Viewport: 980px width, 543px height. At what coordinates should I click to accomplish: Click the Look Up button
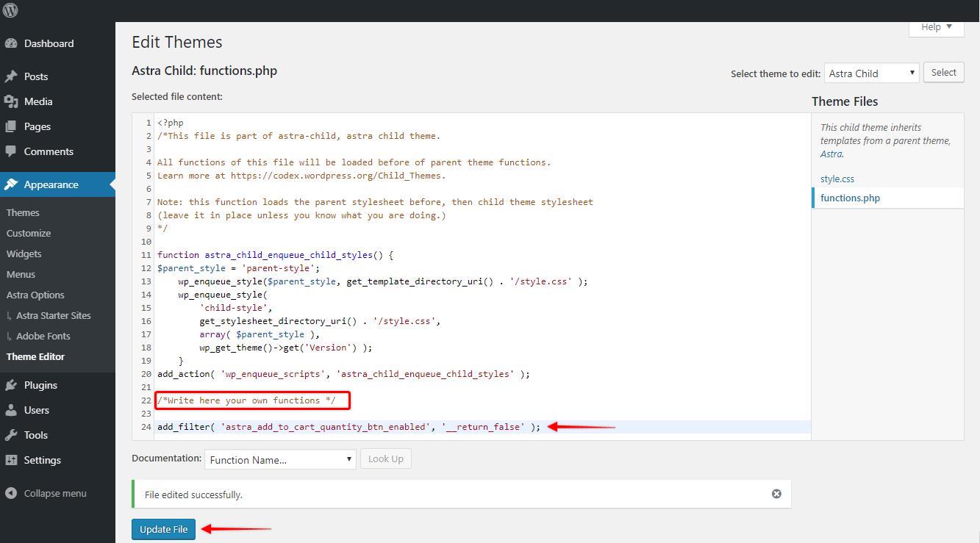pyautogui.click(x=386, y=459)
